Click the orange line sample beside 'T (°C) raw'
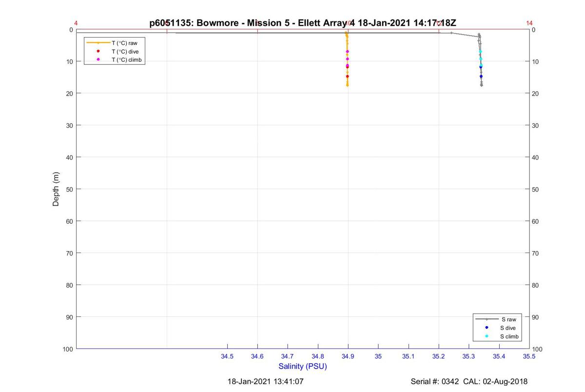This screenshot has height=392, width=585. click(98, 43)
